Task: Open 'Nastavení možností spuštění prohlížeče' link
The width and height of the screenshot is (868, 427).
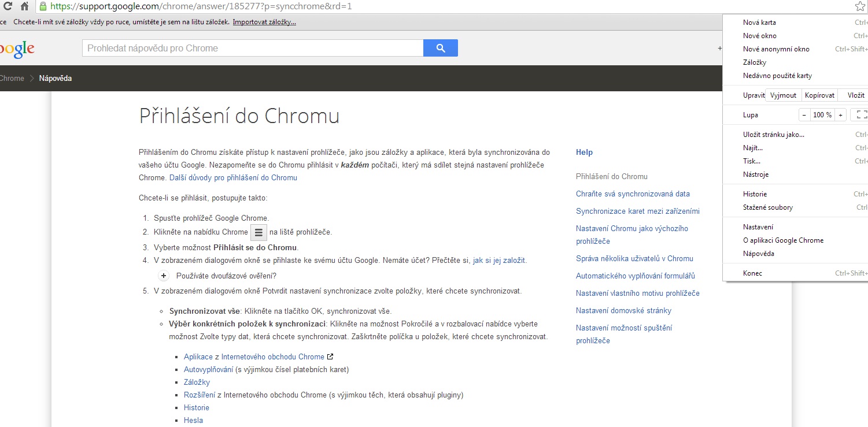Action: click(x=624, y=334)
